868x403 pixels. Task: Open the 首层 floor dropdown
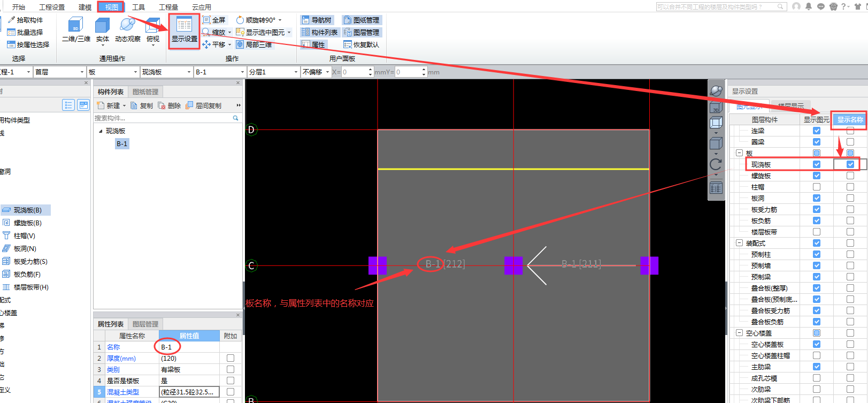[x=59, y=72]
